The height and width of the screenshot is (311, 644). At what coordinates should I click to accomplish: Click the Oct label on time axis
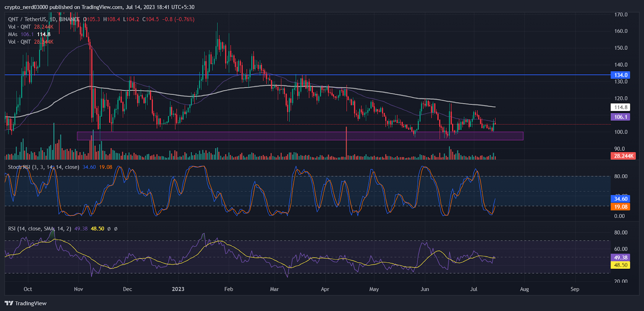point(28,289)
